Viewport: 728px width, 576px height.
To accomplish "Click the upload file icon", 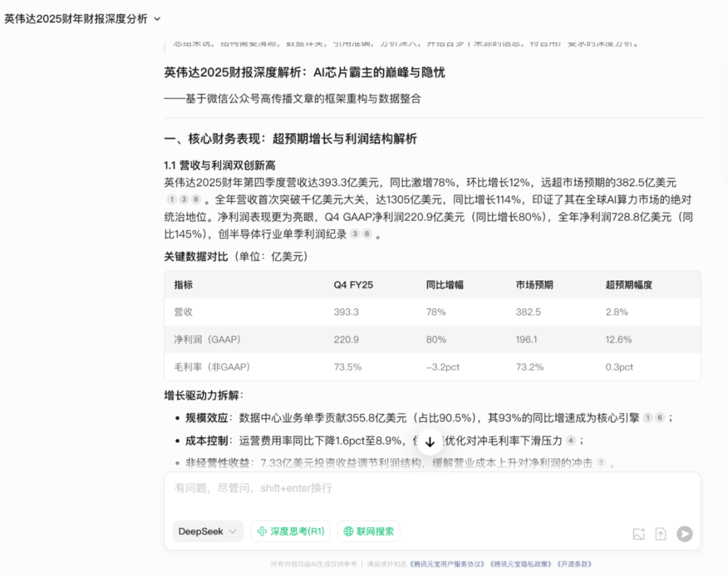I will pyautogui.click(x=661, y=534).
